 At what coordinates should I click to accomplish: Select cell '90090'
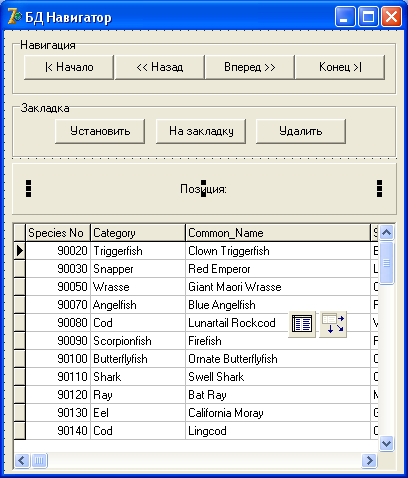(x=58, y=341)
